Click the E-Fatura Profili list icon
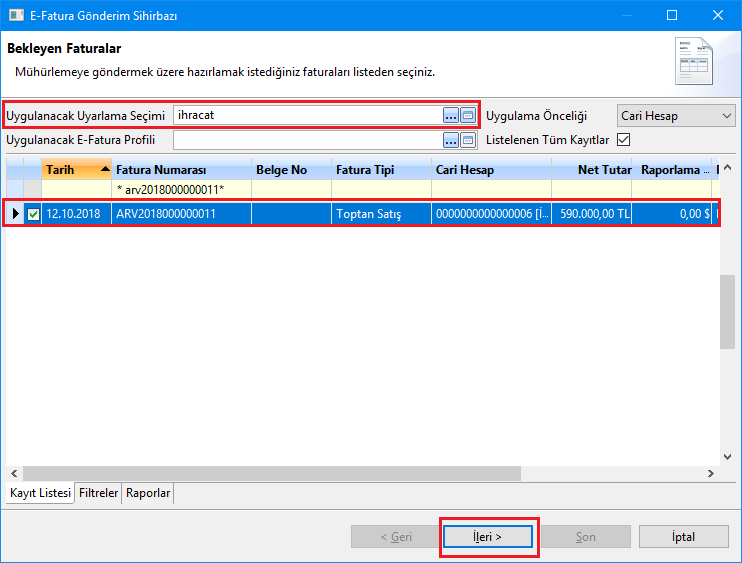The height and width of the screenshot is (563, 742). coord(467,140)
